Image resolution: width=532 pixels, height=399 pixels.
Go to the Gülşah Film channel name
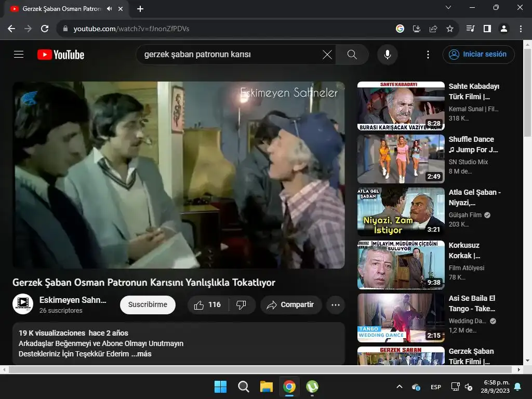coord(465,215)
